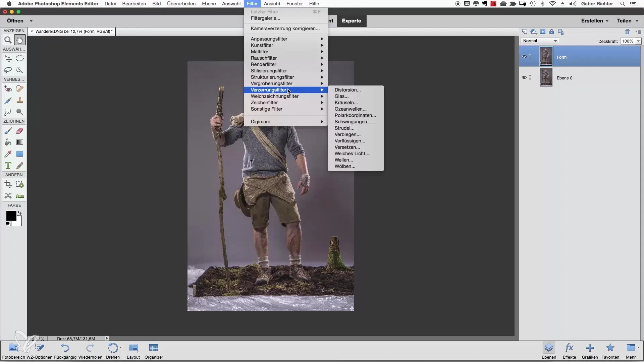Image resolution: width=644 pixels, height=362 pixels.
Task: Add a layer mask icon
Action: 543,32
